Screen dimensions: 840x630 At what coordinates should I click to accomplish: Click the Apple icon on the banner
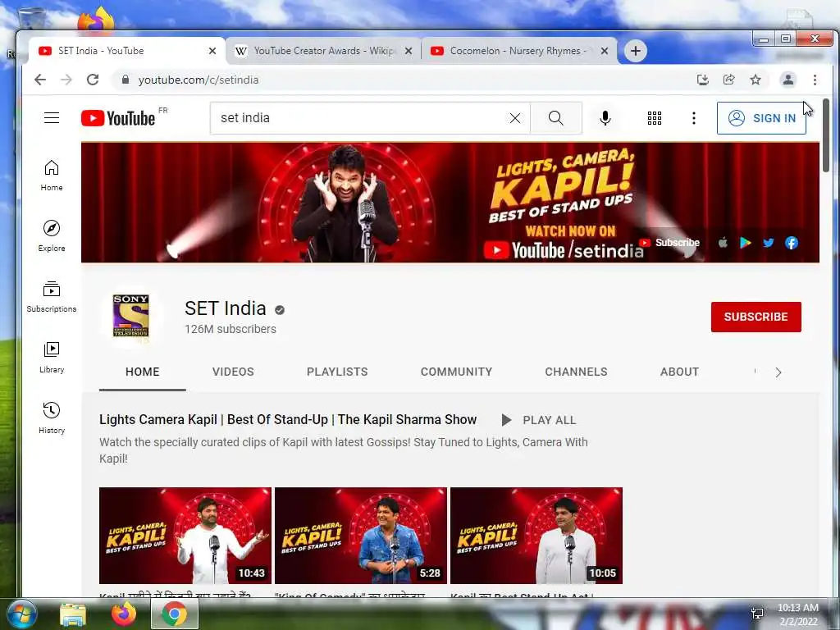pyautogui.click(x=723, y=243)
